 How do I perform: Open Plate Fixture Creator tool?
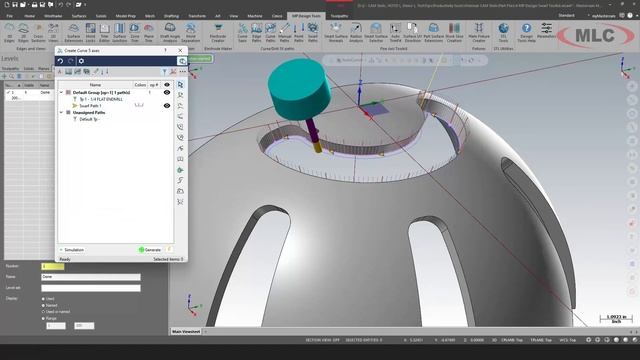click(x=479, y=33)
